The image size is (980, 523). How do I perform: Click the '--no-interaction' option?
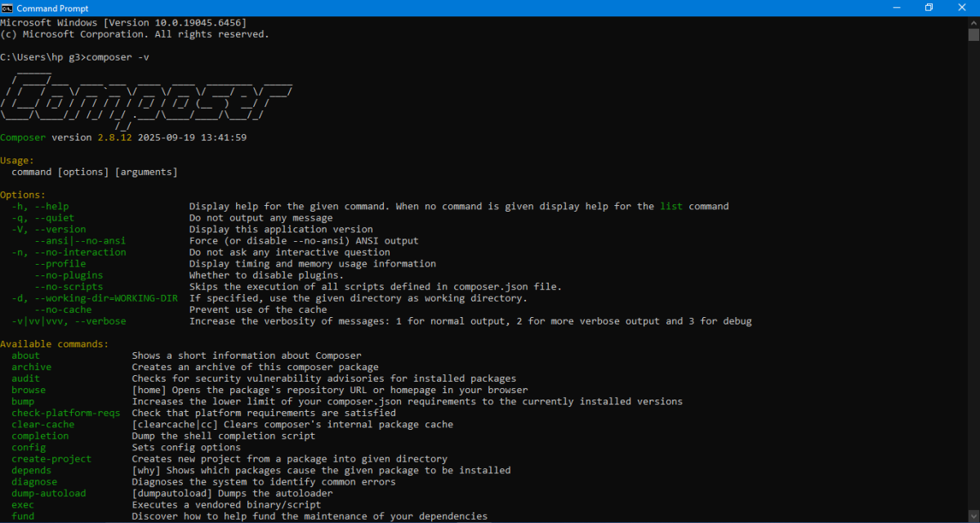(x=80, y=253)
